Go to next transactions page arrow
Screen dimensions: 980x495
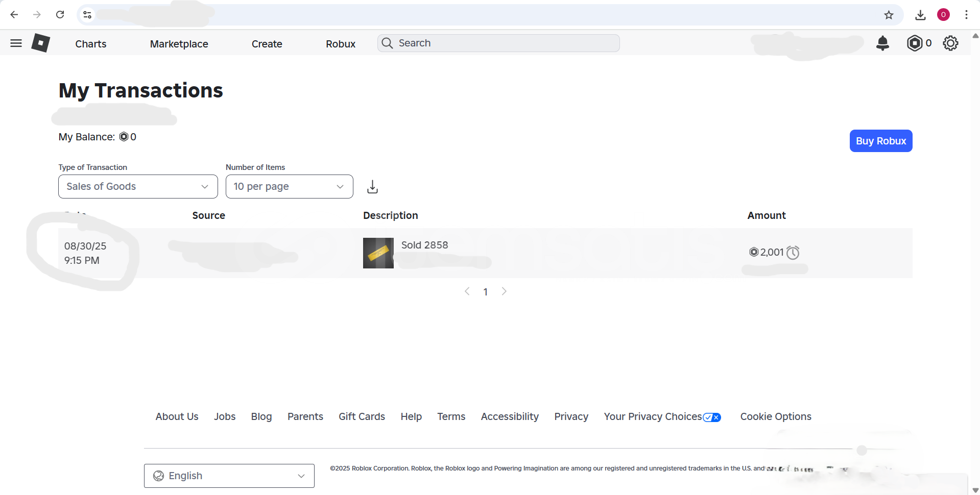coord(504,291)
